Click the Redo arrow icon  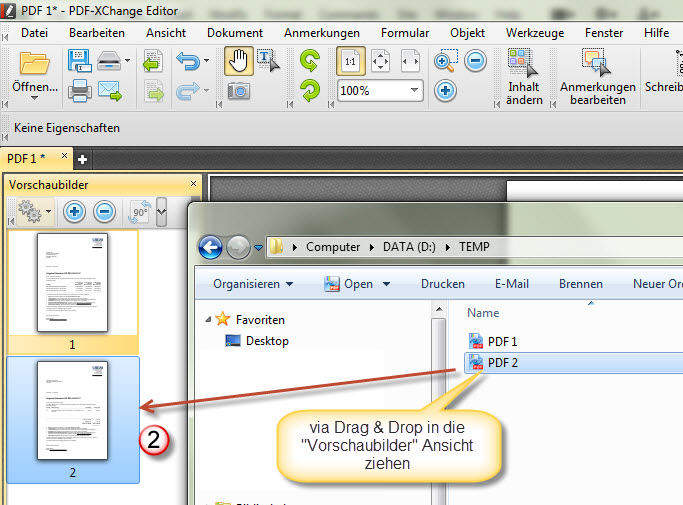tap(188, 92)
